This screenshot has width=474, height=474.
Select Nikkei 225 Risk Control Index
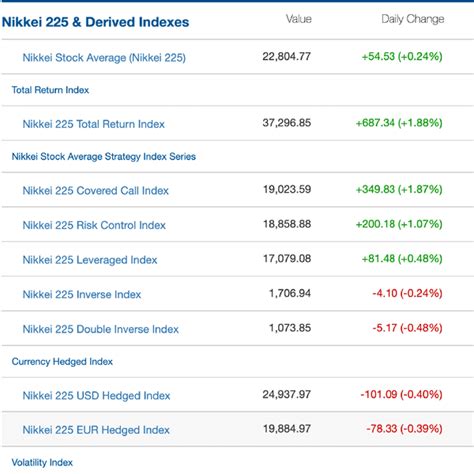pos(94,225)
